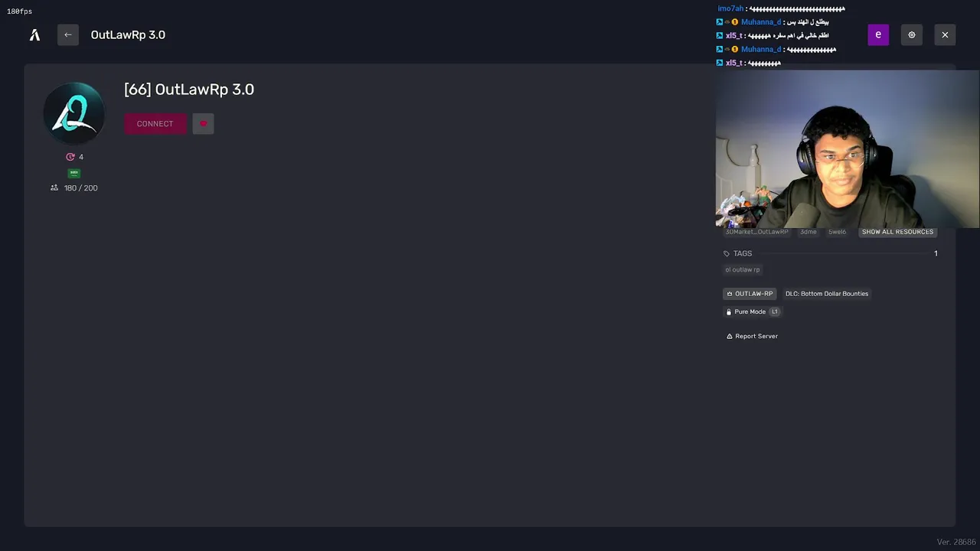
Task: Click DLC: Bottom Dollar Bounties chip
Action: point(827,294)
